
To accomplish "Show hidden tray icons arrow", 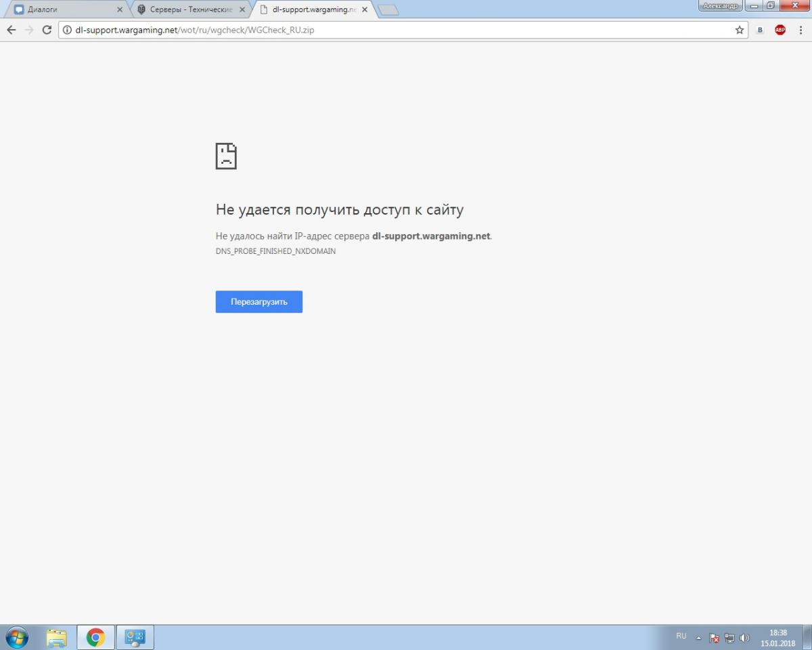I will pos(698,638).
